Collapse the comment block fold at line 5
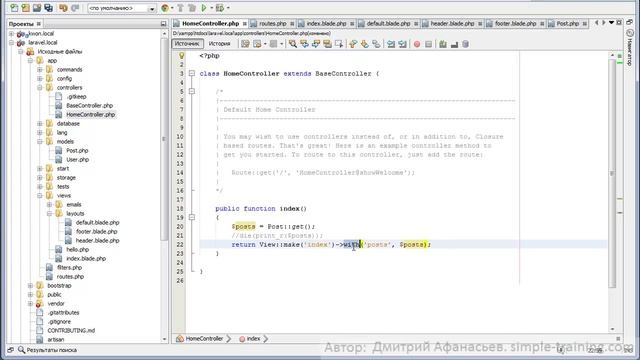This screenshot has height=360, width=640. coord(191,91)
